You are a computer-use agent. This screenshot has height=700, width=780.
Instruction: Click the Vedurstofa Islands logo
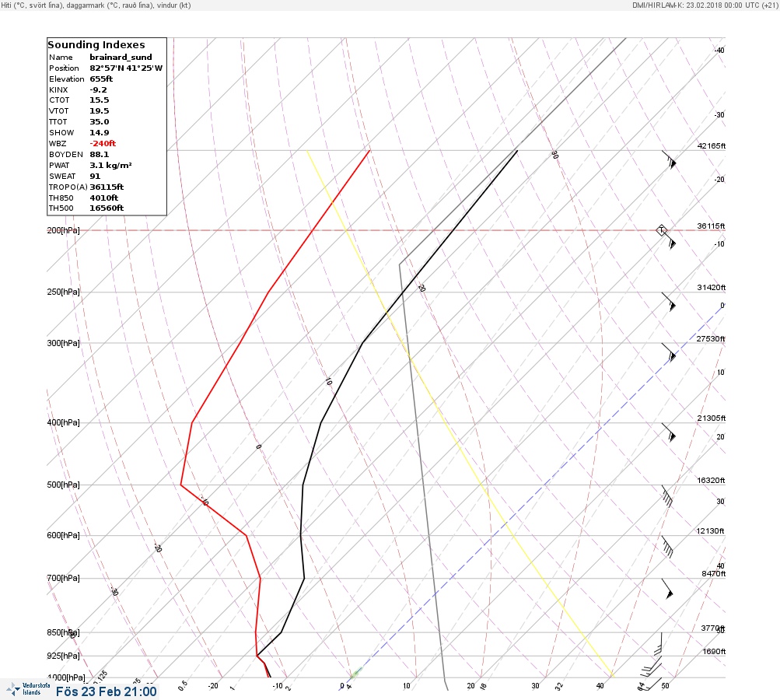pos(27,689)
